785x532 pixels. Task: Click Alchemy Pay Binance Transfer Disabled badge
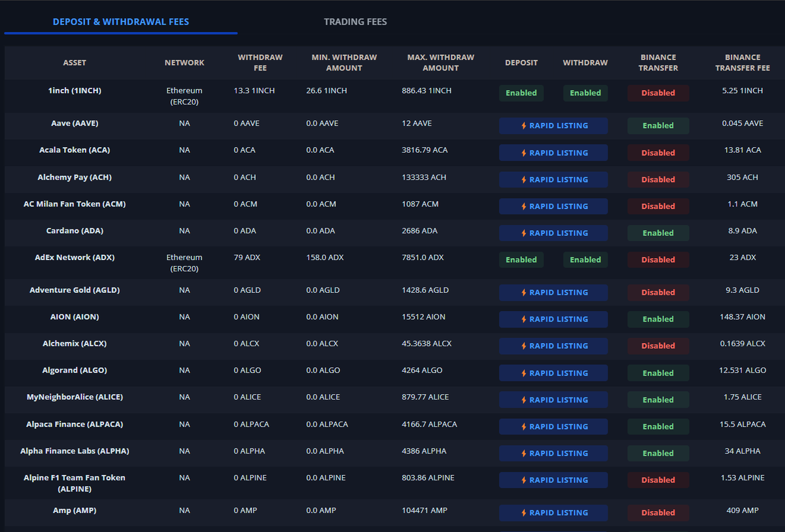(x=658, y=180)
